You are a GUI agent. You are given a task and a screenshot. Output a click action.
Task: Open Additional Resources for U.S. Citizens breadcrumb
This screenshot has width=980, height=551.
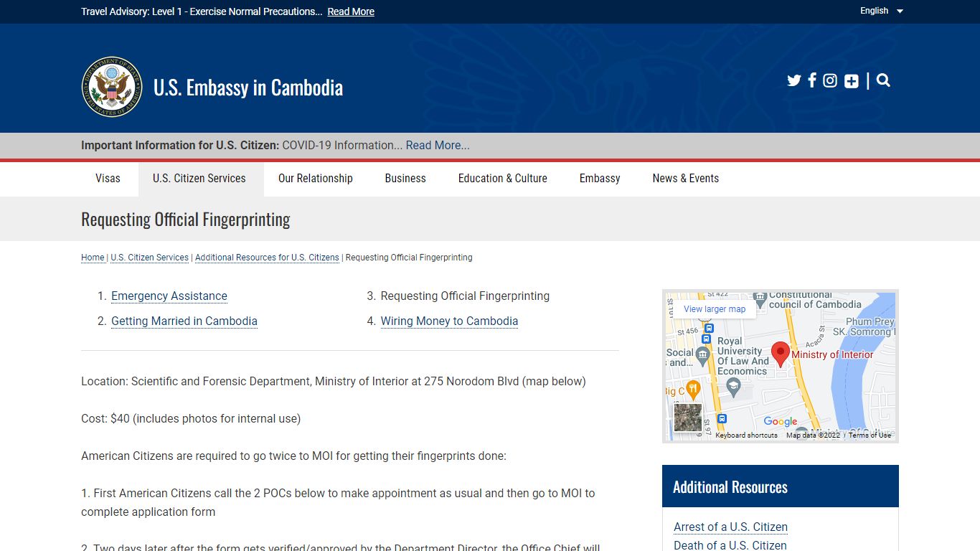click(x=267, y=258)
